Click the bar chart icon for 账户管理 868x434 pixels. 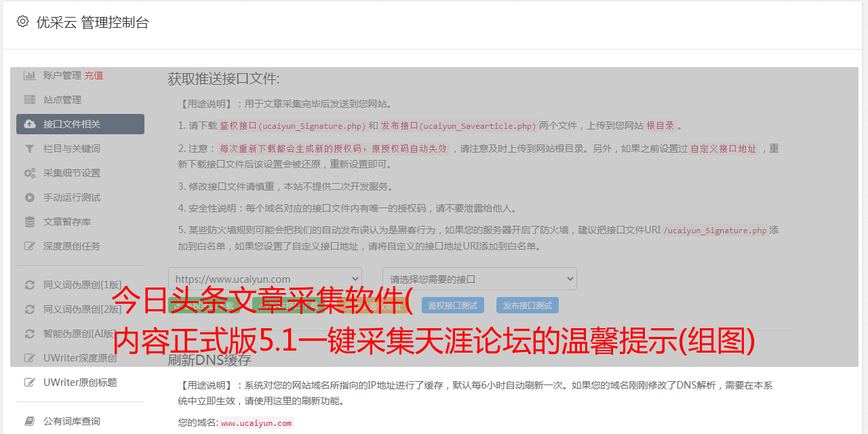(x=30, y=75)
